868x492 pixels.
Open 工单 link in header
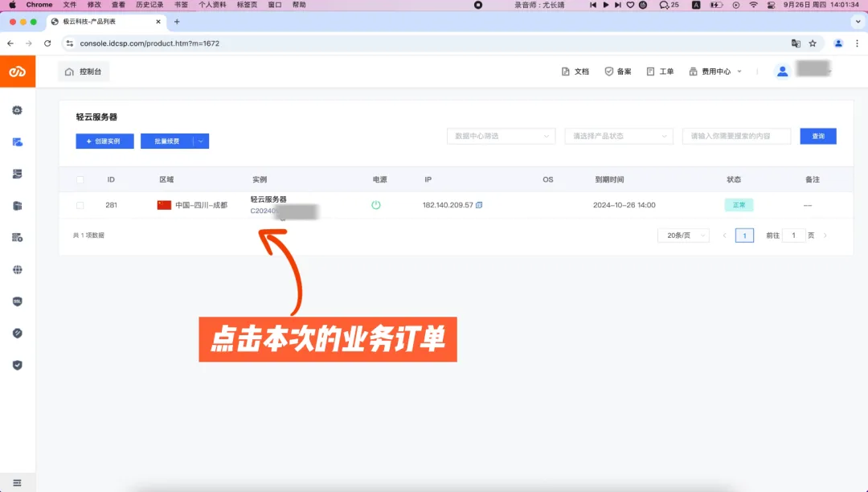(660, 72)
